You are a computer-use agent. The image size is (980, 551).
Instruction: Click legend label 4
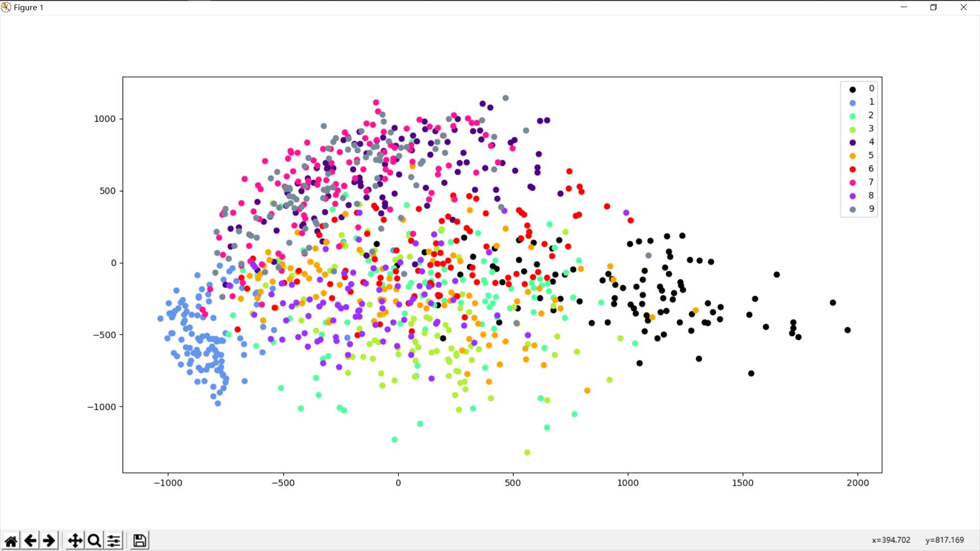pos(871,142)
